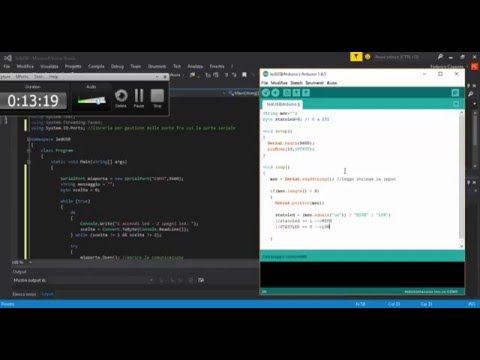Switch to the Elenco errori tab

tap(24, 294)
